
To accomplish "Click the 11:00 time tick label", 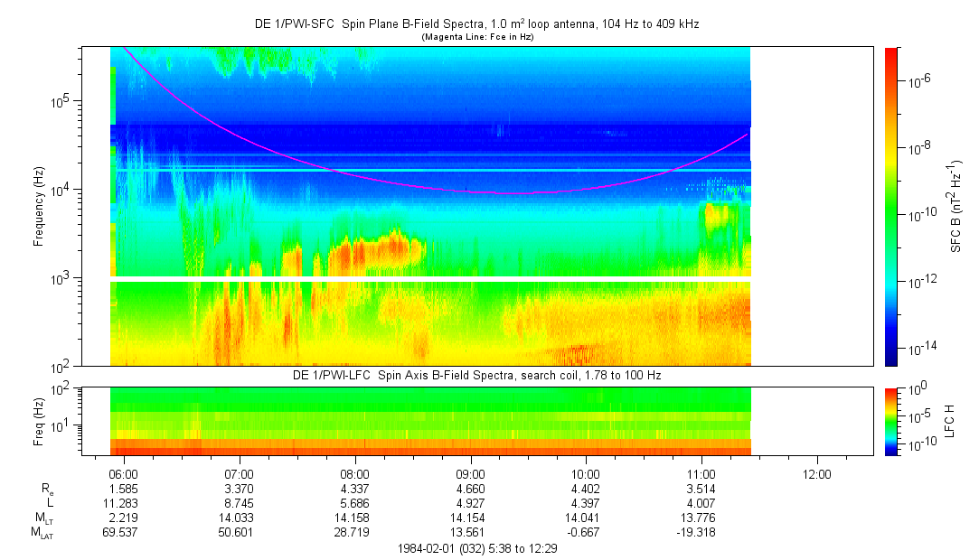I will 701,473.
